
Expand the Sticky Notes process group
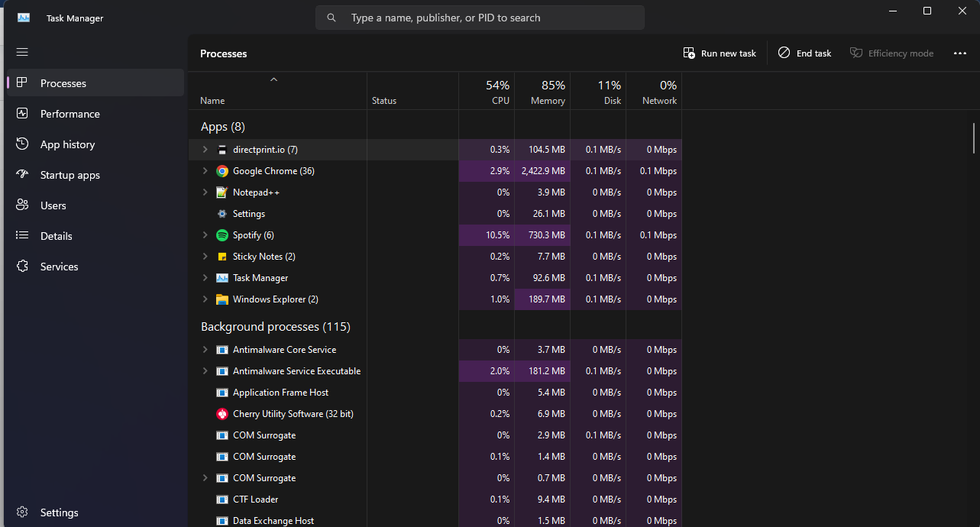click(205, 257)
